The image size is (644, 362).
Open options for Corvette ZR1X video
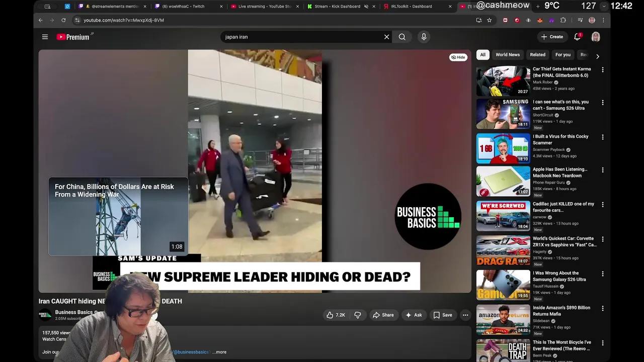click(x=603, y=239)
